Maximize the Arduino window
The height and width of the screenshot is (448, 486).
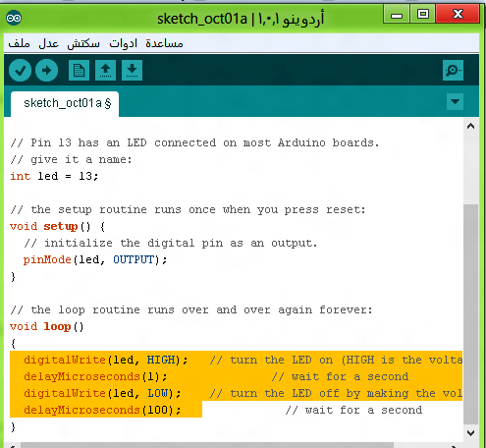tap(423, 14)
